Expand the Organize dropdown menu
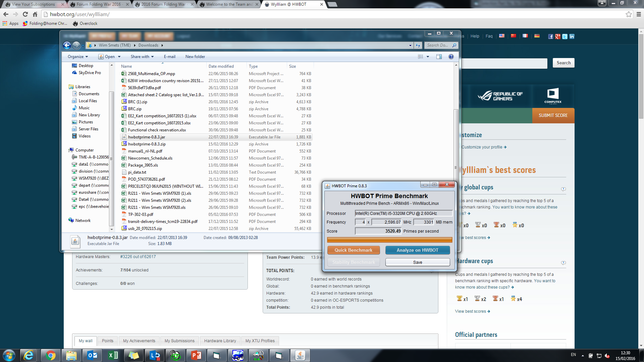Image resolution: width=644 pixels, height=362 pixels. tap(78, 57)
